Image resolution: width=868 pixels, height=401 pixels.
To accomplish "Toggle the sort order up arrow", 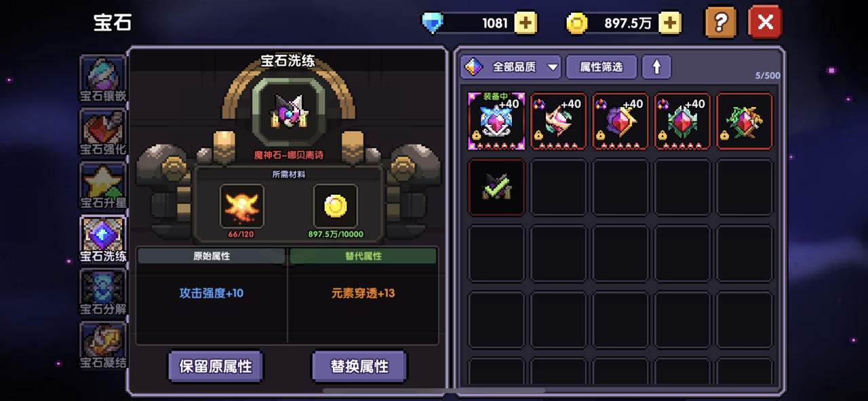I will [x=656, y=66].
